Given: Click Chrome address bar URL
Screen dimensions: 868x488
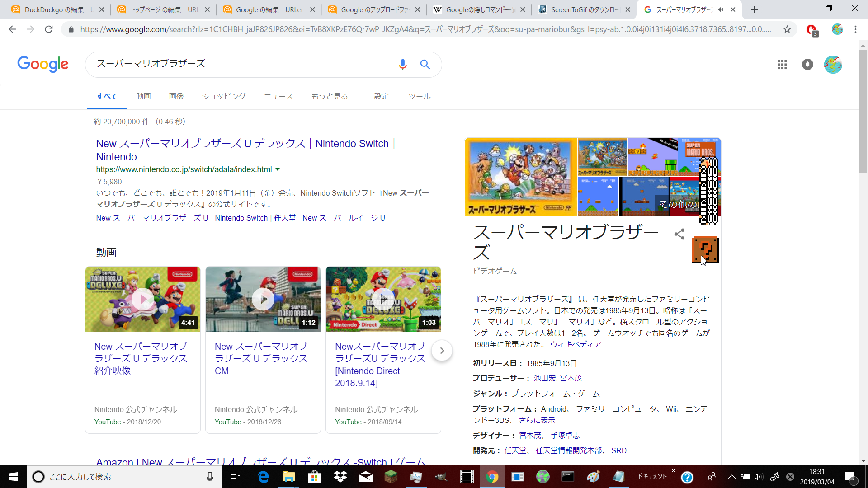Looking at the screenshot, I should point(425,29).
